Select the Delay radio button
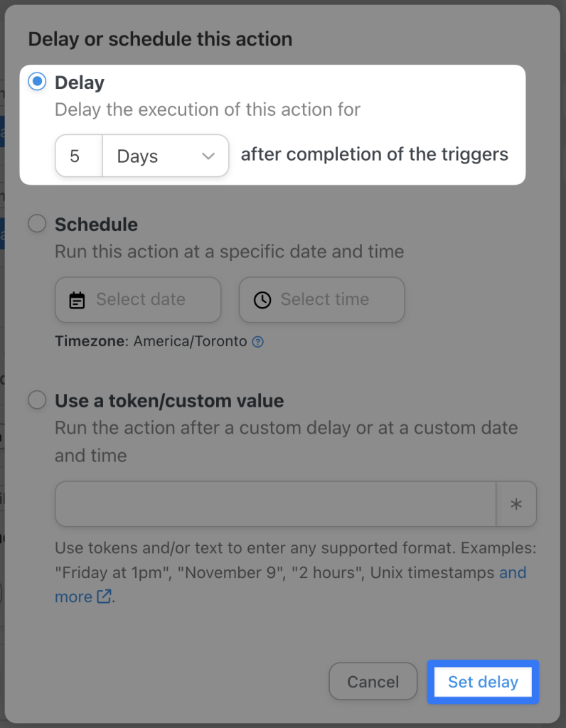 [x=36, y=82]
